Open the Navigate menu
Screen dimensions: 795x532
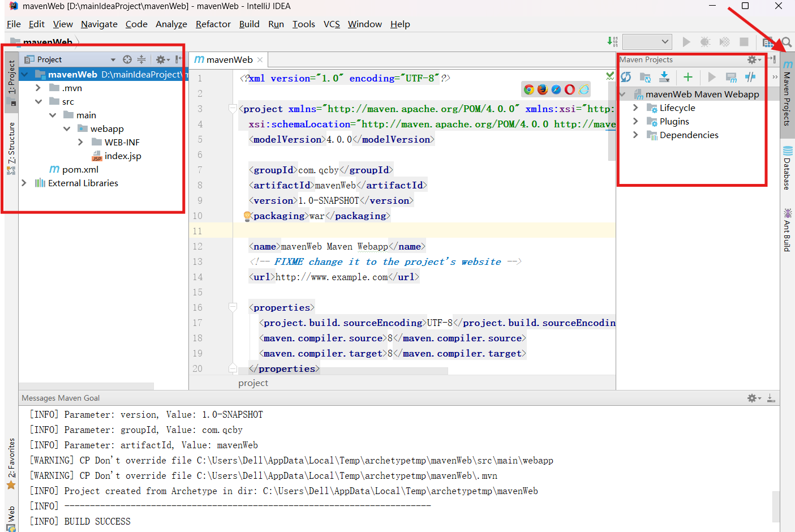point(99,24)
